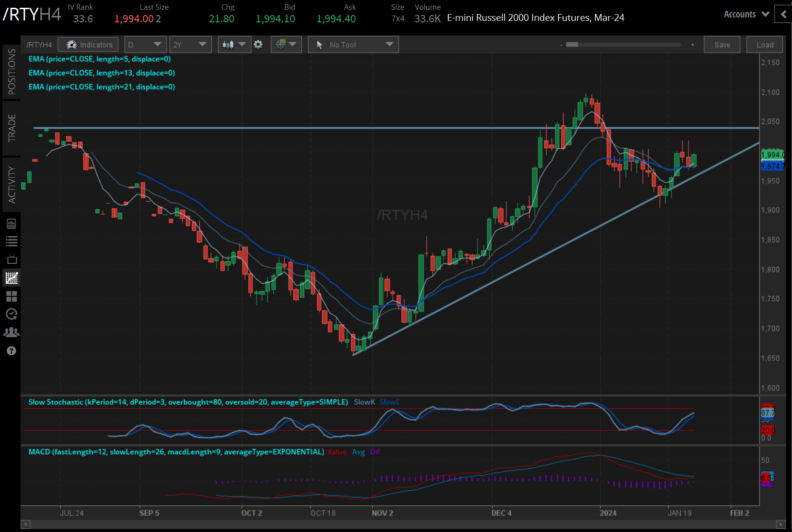Expand the candlestick chart type dropdown

click(x=234, y=45)
